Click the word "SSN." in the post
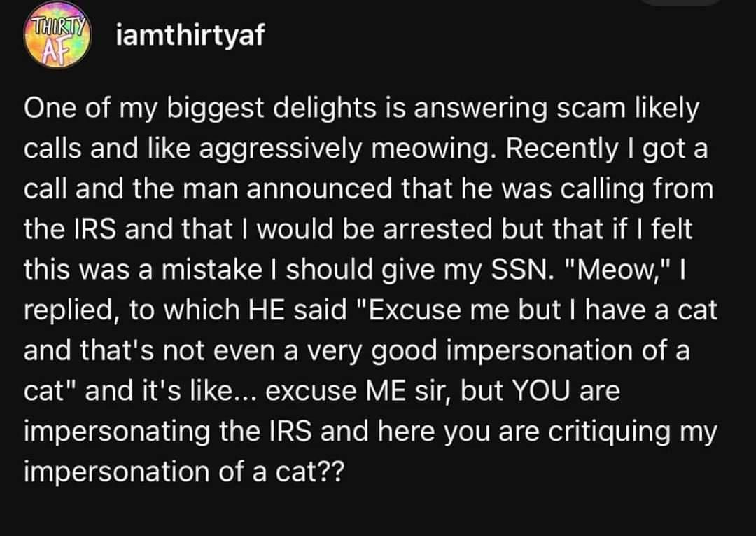Image resolution: width=756 pixels, height=536 pixels. [x=522, y=269]
